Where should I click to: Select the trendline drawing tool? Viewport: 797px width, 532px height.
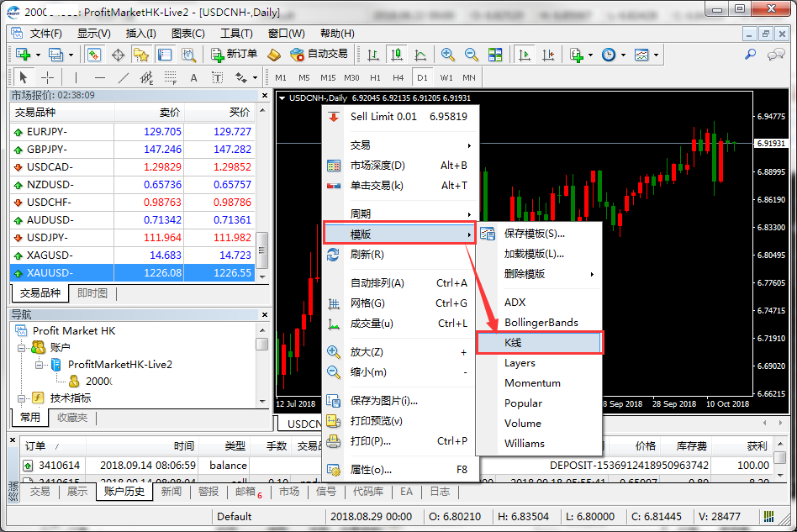pos(124,78)
